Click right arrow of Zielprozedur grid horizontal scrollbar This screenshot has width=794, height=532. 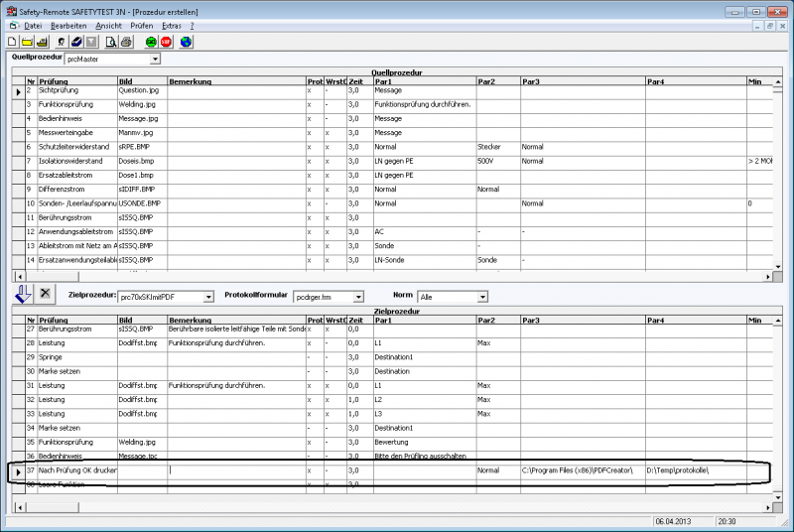pyautogui.click(x=768, y=507)
